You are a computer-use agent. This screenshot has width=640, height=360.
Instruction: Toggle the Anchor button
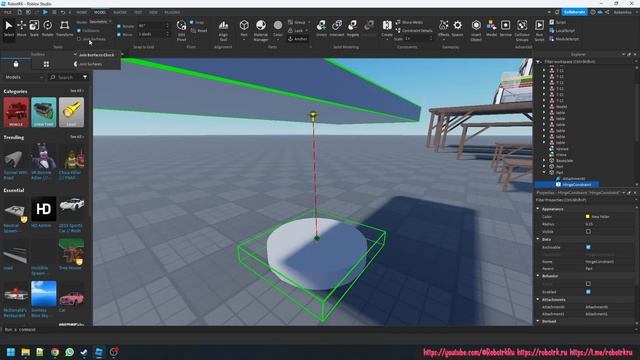click(x=298, y=39)
